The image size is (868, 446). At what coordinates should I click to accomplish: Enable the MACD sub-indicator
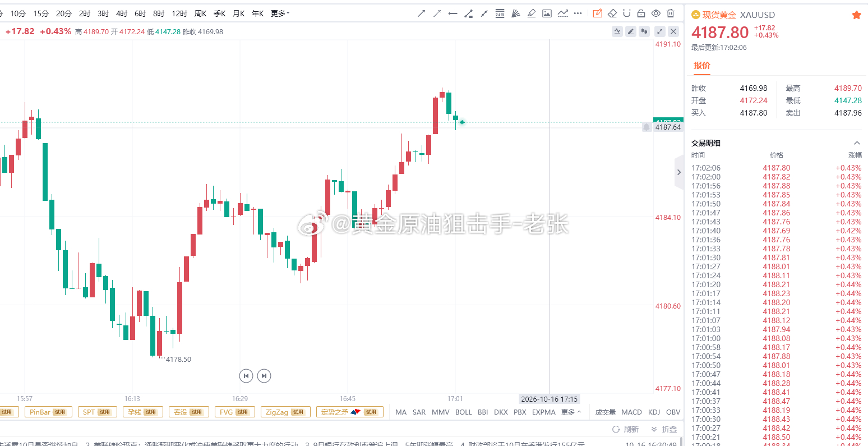click(x=631, y=412)
